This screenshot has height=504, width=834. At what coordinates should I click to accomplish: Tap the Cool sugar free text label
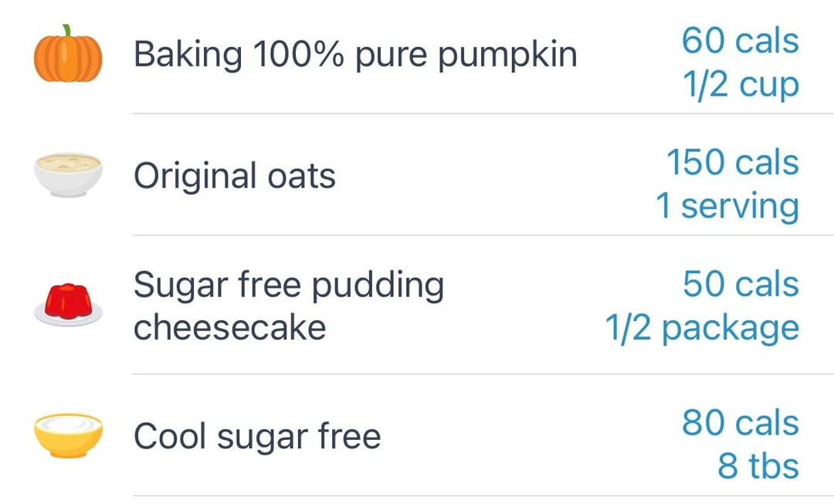pos(257,437)
